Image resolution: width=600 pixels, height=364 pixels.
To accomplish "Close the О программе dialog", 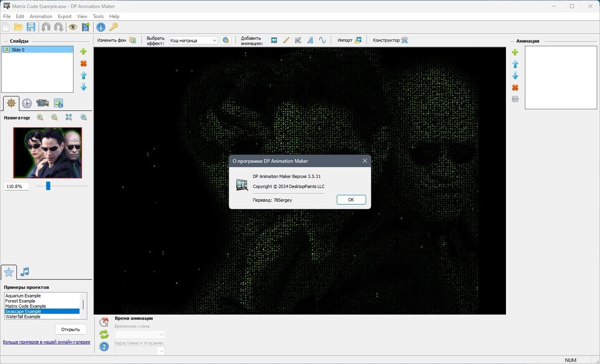I will 364,161.
